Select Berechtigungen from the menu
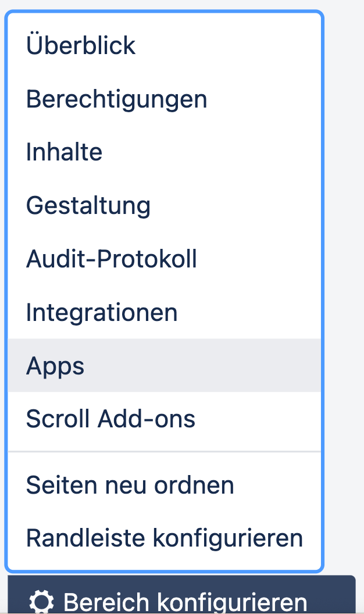364x614 pixels. [x=116, y=99]
